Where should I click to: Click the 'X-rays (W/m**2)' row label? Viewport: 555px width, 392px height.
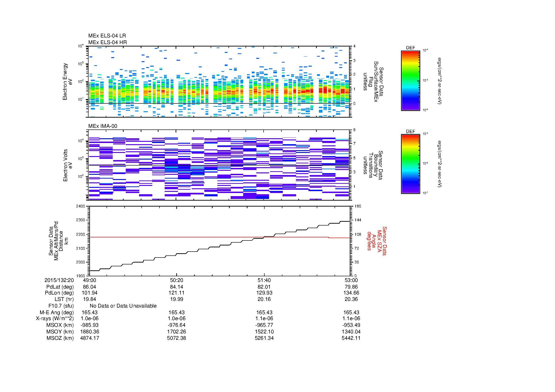tap(55, 318)
